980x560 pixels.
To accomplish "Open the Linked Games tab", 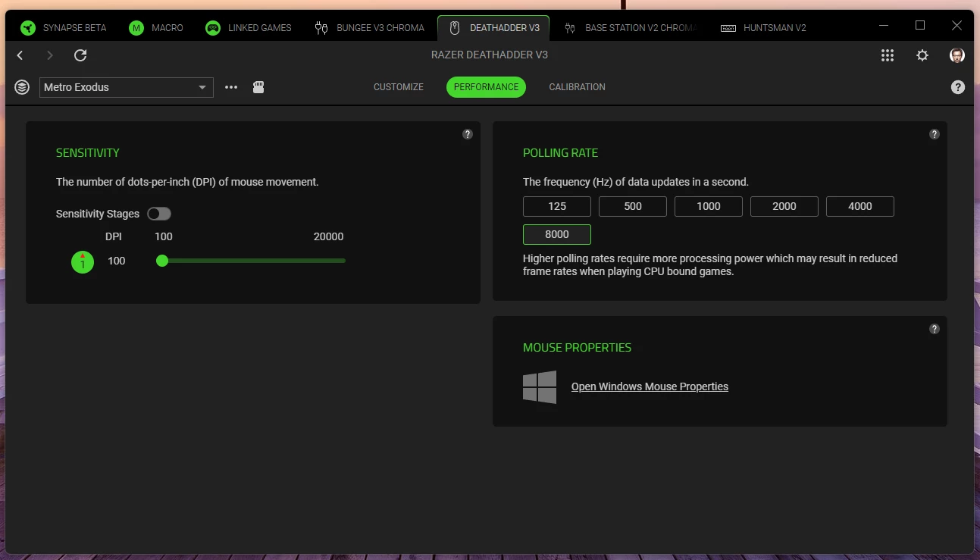I will (x=249, y=28).
